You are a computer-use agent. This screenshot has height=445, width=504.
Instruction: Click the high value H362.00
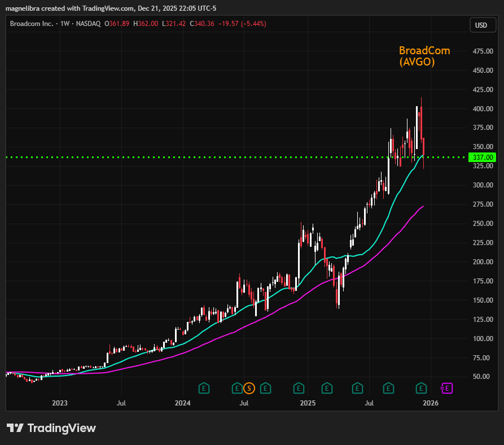(x=146, y=24)
